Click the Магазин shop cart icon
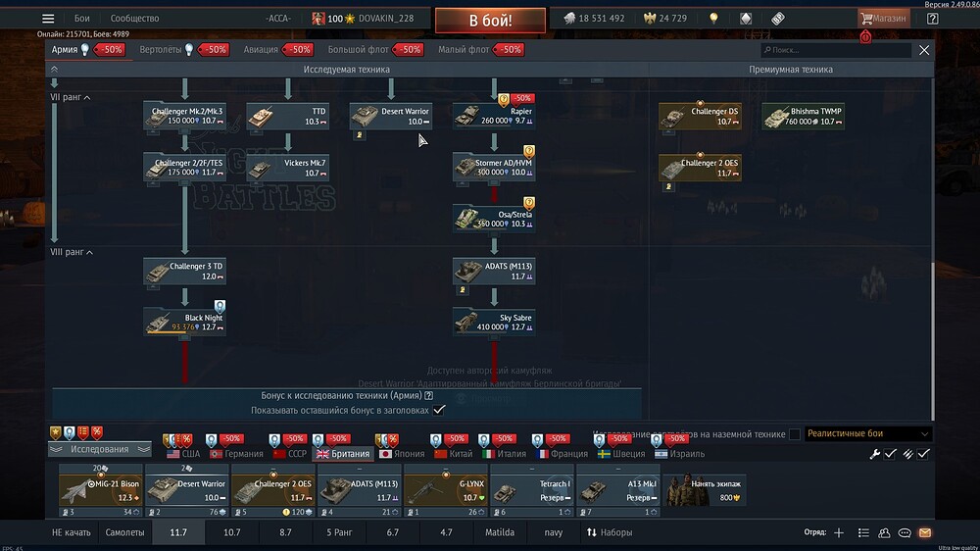Screen dimensions: 980x551 click(x=883, y=19)
